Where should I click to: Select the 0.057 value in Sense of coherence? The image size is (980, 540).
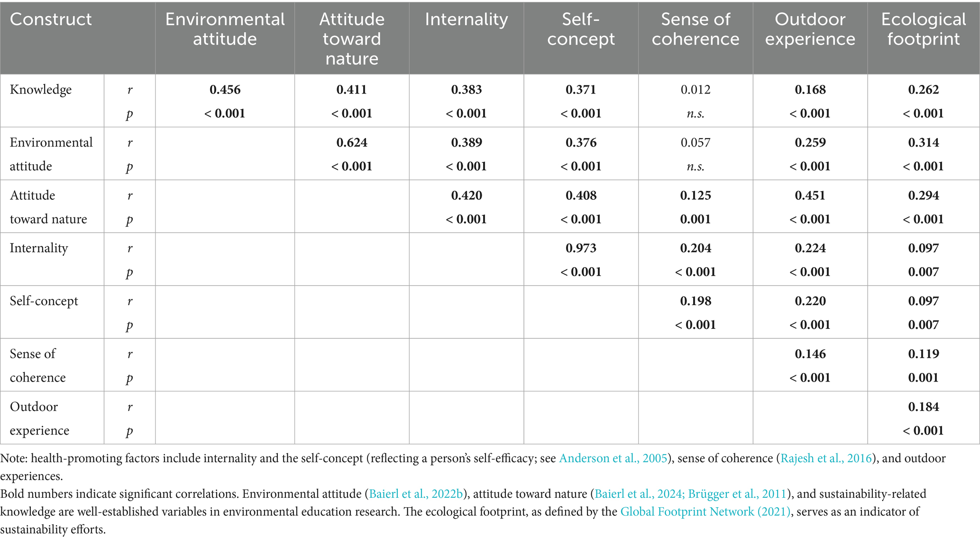(x=695, y=142)
